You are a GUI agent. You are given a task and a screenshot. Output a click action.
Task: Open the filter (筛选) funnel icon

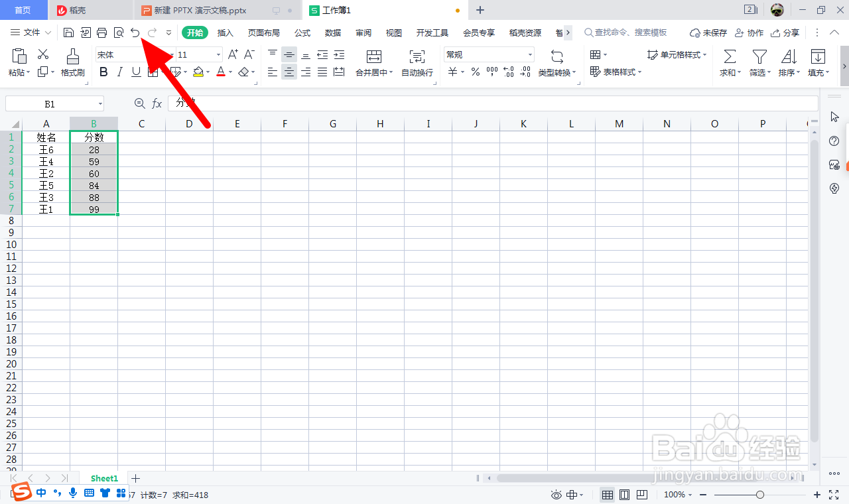(x=759, y=56)
